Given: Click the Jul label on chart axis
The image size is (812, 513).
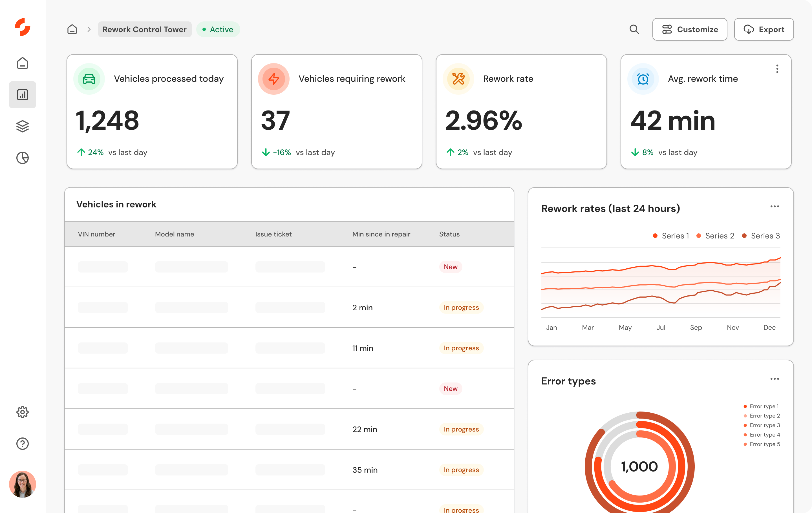Looking at the screenshot, I should pos(661,327).
